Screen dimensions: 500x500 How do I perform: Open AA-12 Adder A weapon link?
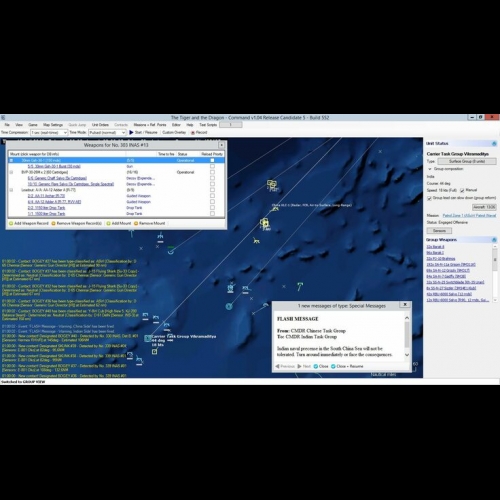[54, 202]
